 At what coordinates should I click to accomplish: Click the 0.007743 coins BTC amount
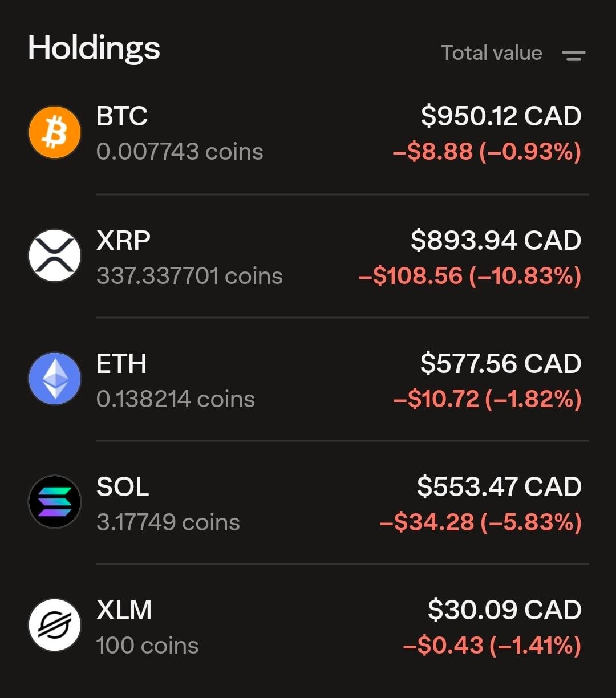tap(180, 152)
